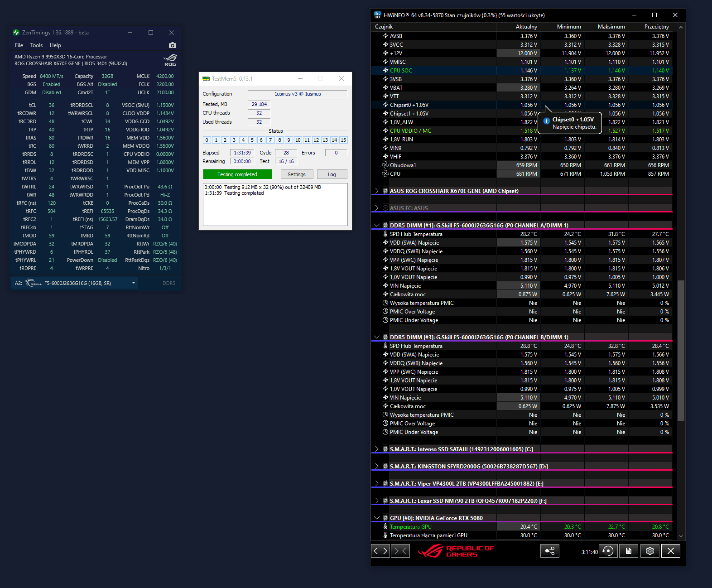Open the File menu in ZenTimings

coord(19,45)
